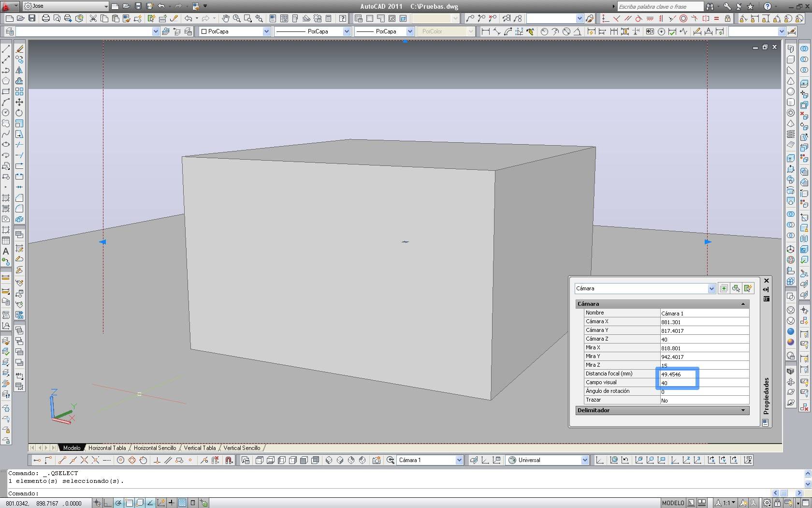
Task: Open the 1:1 annotation scale menu
Action: click(726, 503)
